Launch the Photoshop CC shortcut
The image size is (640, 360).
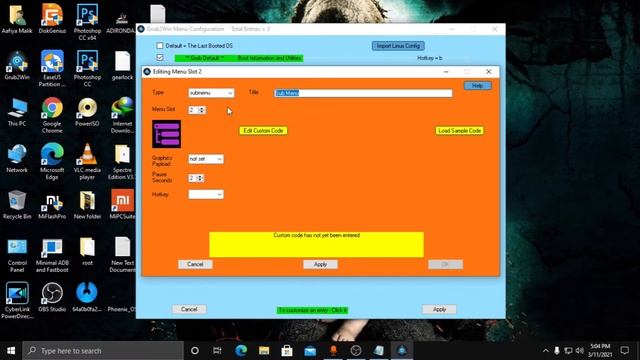87,69
